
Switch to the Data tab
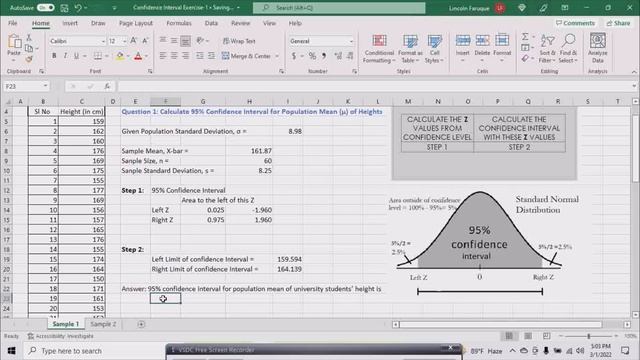point(211,23)
